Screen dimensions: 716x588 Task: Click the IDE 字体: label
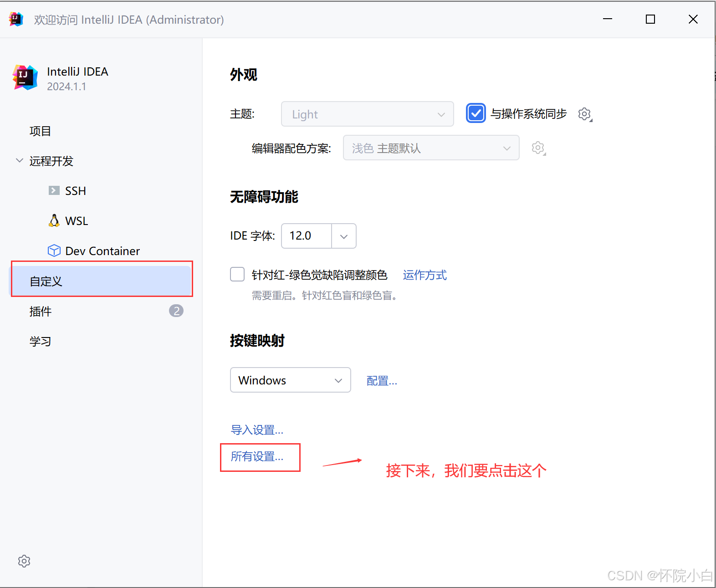[x=253, y=236]
